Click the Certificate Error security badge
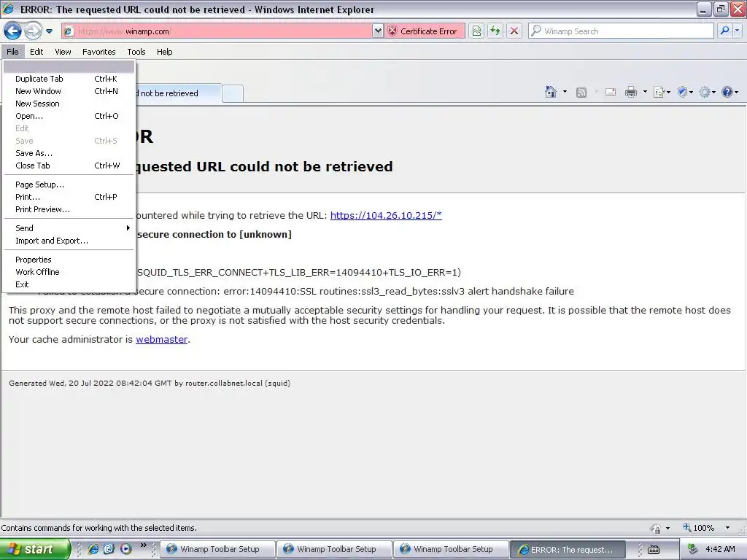 pyautogui.click(x=424, y=31)
